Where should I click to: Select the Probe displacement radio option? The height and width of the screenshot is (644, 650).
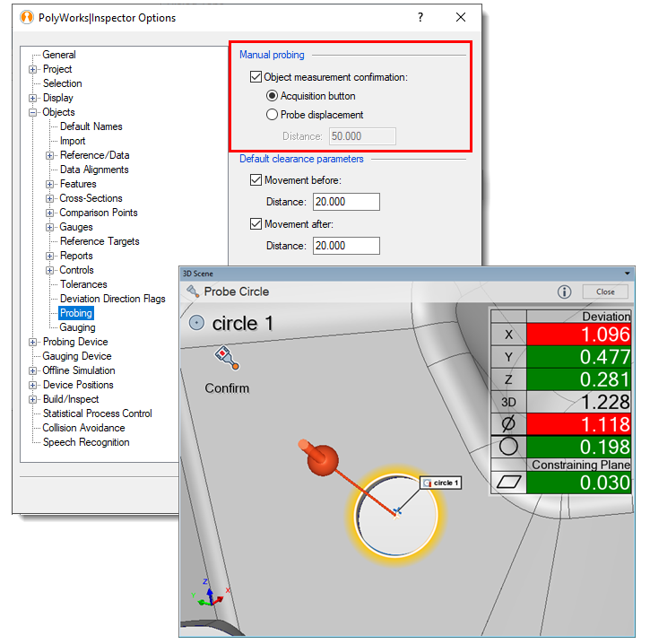click(272, 115)
